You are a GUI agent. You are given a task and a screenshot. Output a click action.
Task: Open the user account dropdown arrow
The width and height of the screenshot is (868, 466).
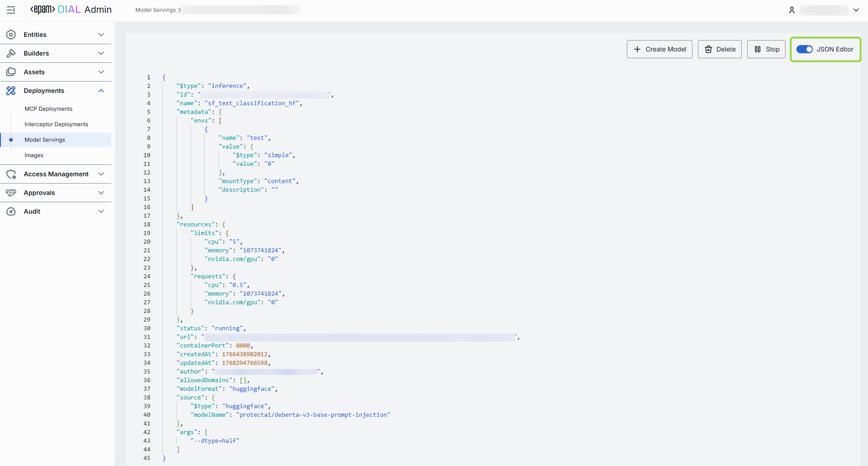point(856,10)
